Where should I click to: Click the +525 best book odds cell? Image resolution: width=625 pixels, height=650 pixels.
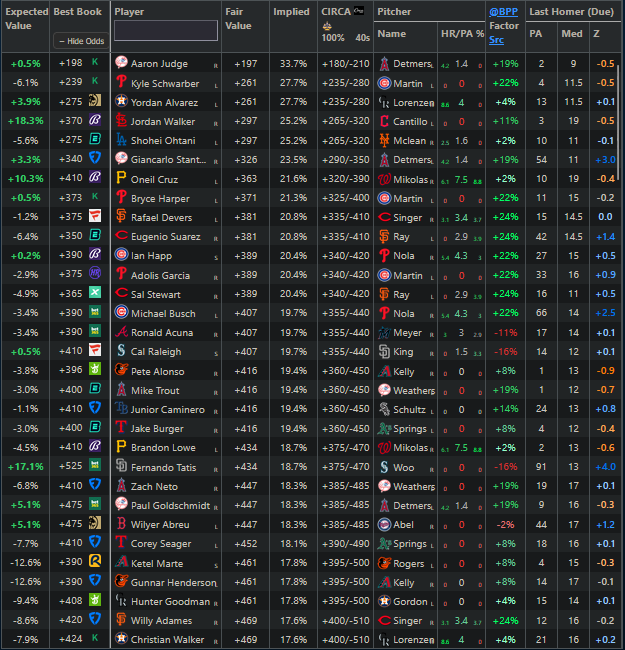point(71,466)
